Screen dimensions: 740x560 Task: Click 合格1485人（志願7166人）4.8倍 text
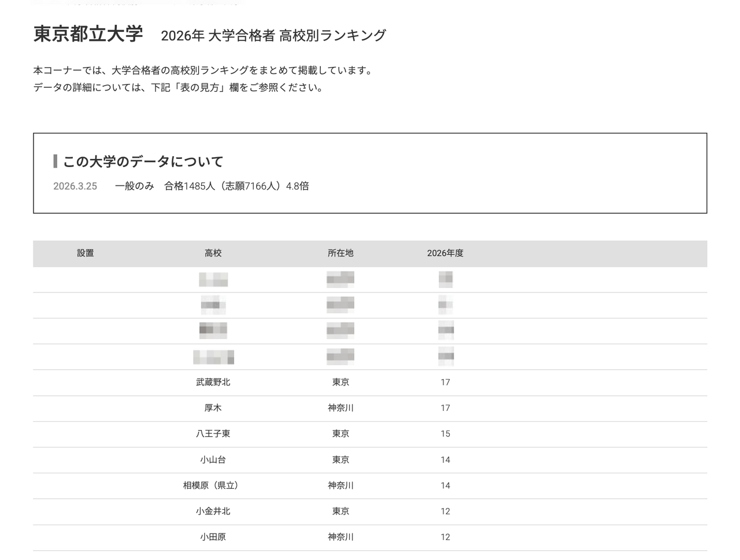236,186
